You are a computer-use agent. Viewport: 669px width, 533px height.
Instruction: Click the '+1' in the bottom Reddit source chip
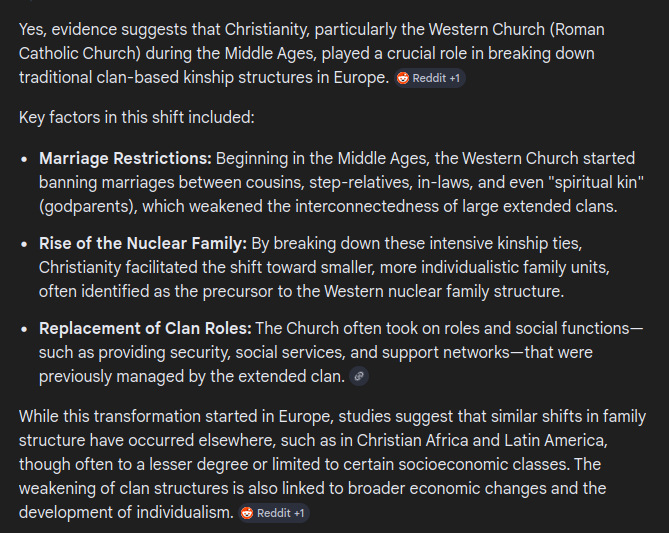(299, 513)
